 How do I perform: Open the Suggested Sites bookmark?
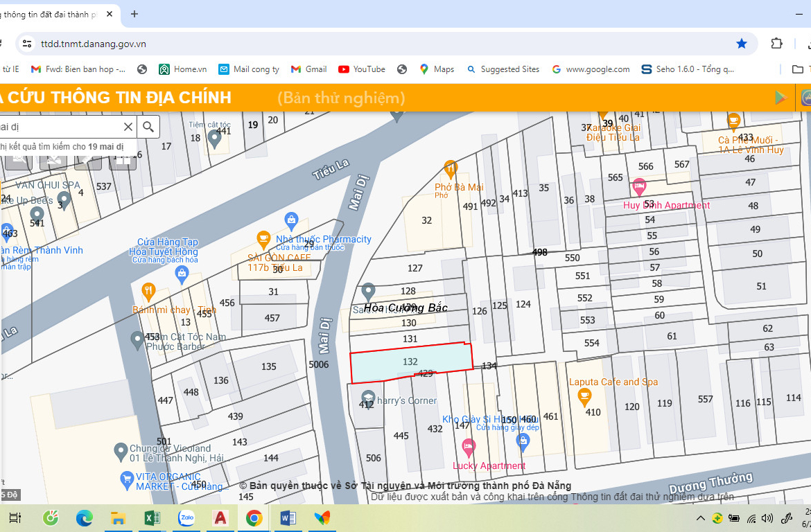503,69
